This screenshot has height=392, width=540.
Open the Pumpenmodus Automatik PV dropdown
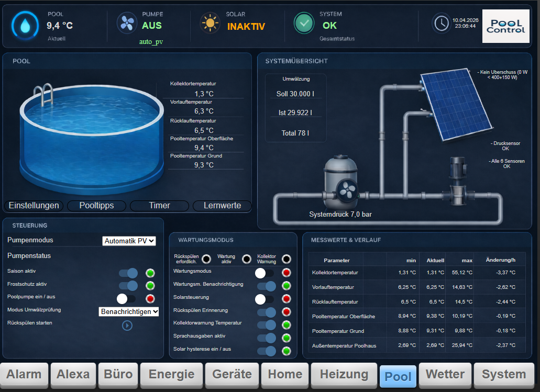pyautogui.click(x=129, y=241)
